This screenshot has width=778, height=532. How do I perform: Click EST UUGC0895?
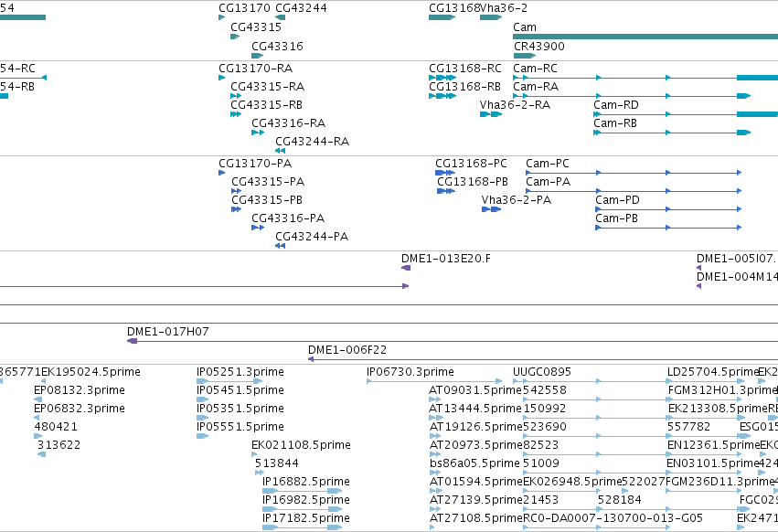[x=542, y=372]
